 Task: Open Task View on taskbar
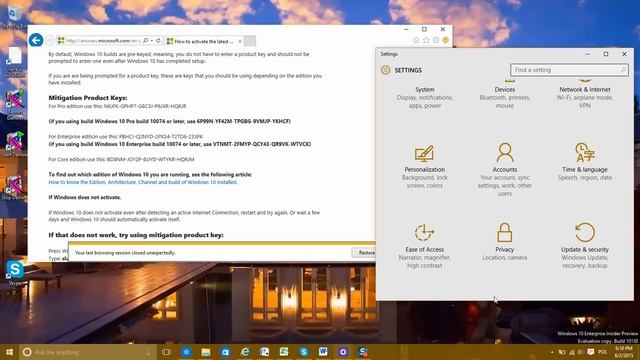[x=166, y=352]
